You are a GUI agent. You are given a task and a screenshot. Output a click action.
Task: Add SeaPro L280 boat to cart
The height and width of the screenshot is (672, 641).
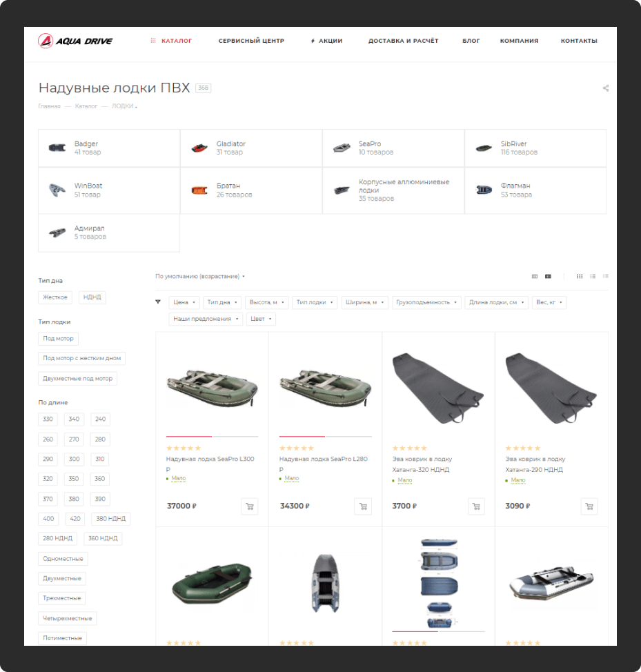click(x=363, y=506)
